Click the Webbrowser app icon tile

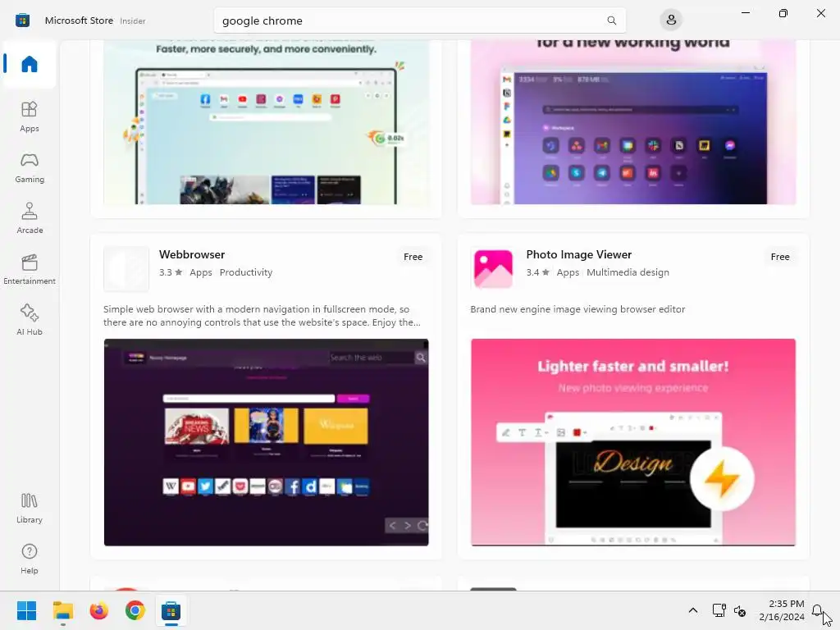coord(126,269)
